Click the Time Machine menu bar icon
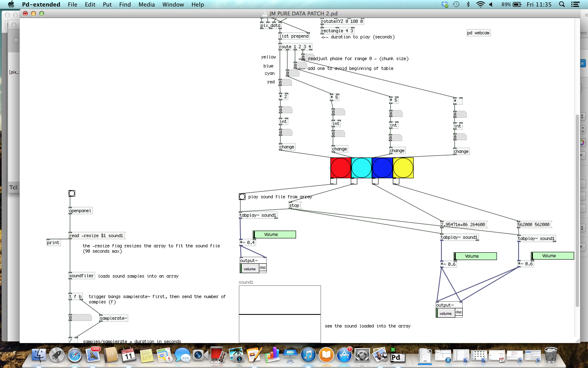Viewport: 588px width, 368px height. point(456,4)
